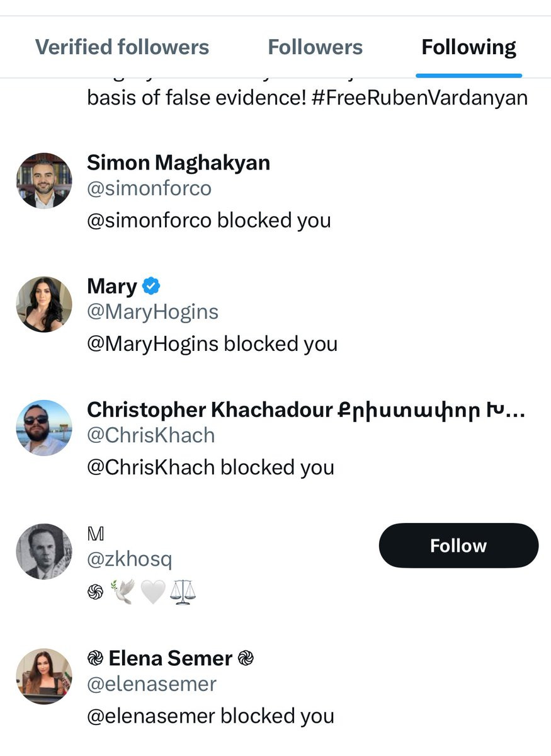551x756 pixels.
Task: Open the Elena Semer display name
Action: point(171,659)
